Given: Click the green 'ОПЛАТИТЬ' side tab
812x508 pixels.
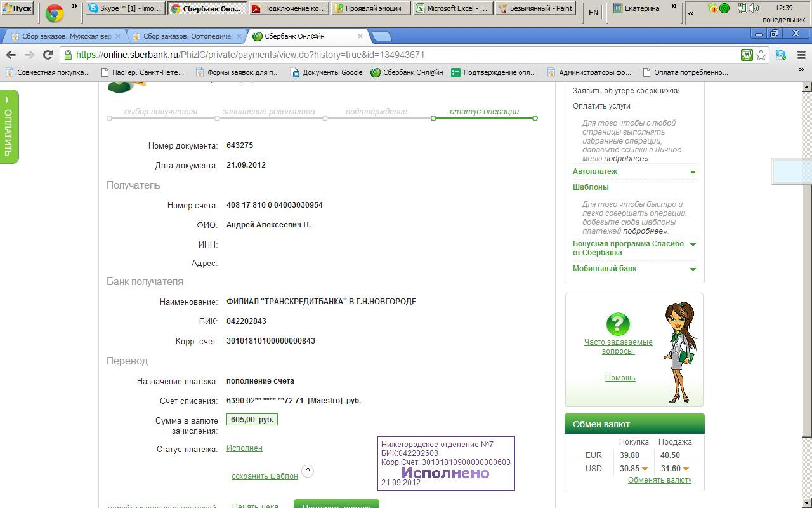Looking at the screenshot, I should [9, 127].
